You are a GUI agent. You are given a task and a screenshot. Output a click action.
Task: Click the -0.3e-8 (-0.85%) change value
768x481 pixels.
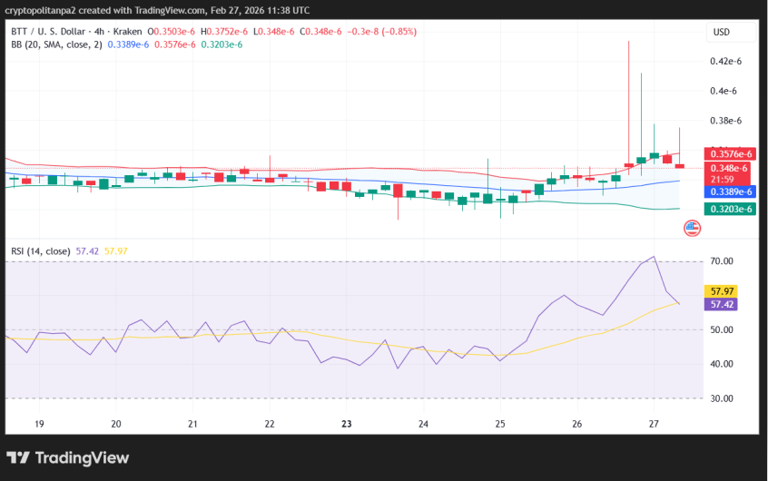382,31
